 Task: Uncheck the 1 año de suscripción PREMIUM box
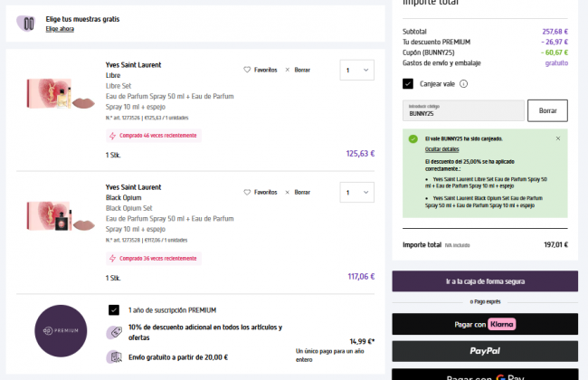[113, 309]
